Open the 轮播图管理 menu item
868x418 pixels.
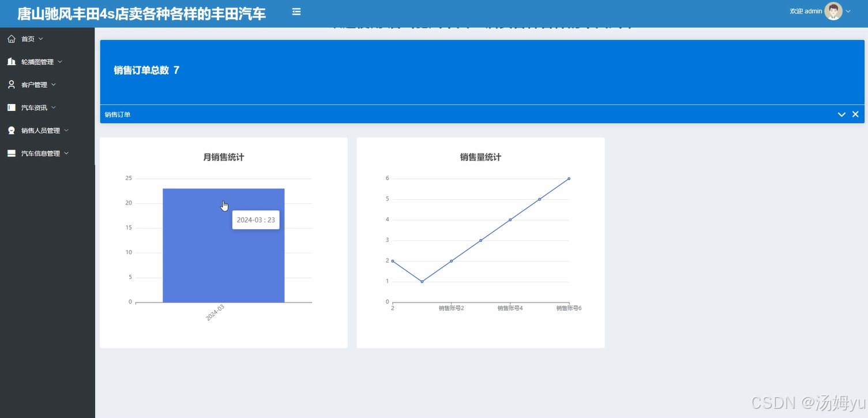coord(47,62)
